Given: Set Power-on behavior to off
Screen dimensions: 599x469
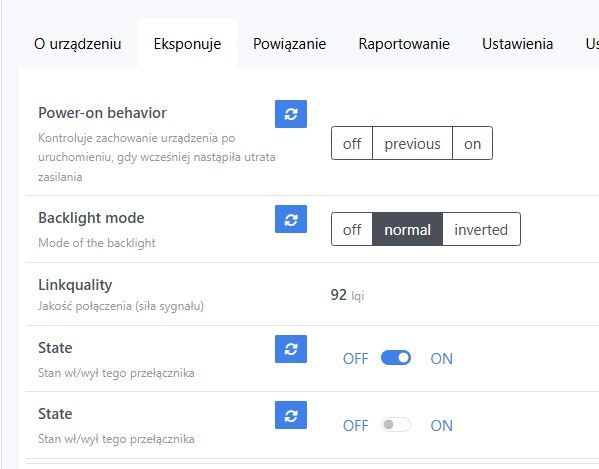Looking at the screenshot, I should click(352, 143).
